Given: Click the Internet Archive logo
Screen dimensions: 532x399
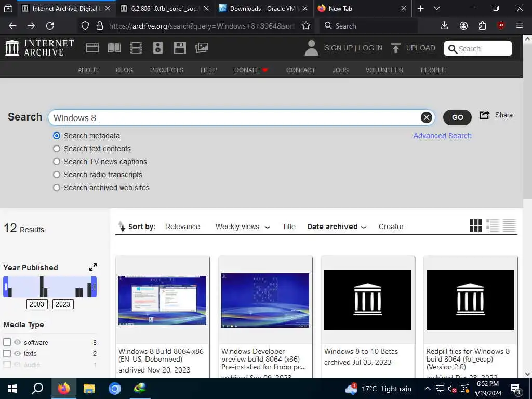Looking at the screenshot, I should pos(39,48).
